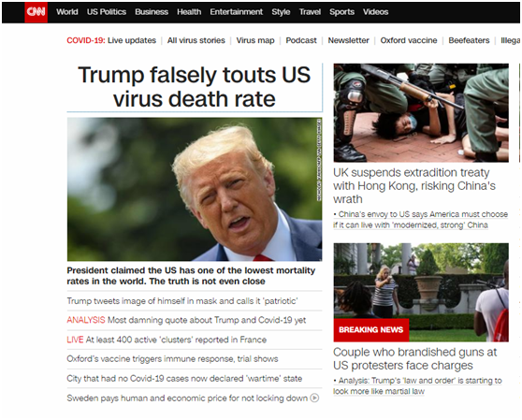Image resolution: width=522 pixels, height=420 pixels.
Task: Open the Videos section
Action: [x=375, y=12]
